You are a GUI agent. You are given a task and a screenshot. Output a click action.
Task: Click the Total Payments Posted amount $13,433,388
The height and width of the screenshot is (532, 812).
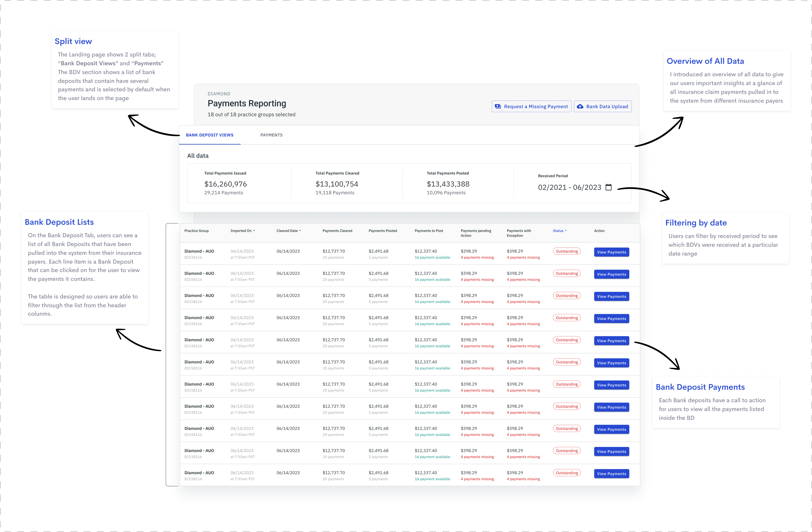pos(448,184)
